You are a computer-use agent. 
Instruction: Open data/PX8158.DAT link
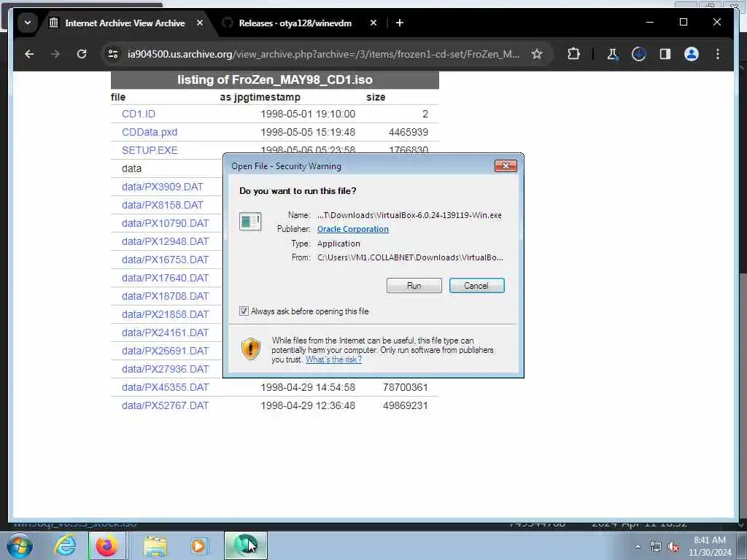tap(163, 205)
